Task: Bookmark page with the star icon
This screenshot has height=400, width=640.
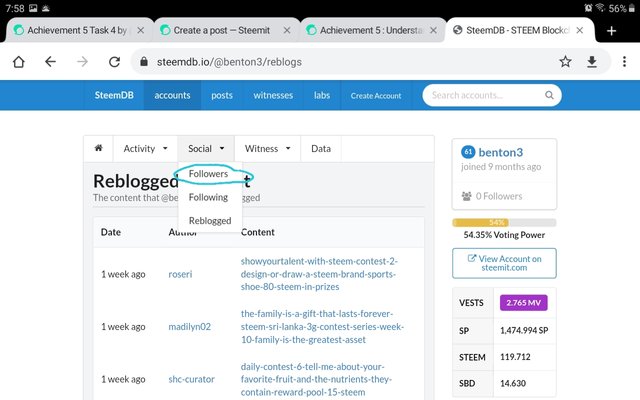Action: pos(565,62)
